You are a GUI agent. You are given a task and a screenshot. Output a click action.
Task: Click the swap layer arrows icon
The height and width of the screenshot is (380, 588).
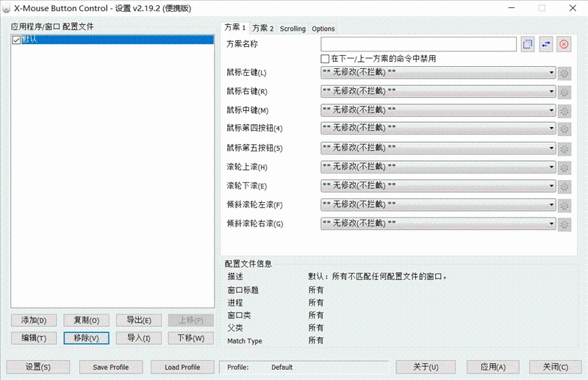pos(546,44)
